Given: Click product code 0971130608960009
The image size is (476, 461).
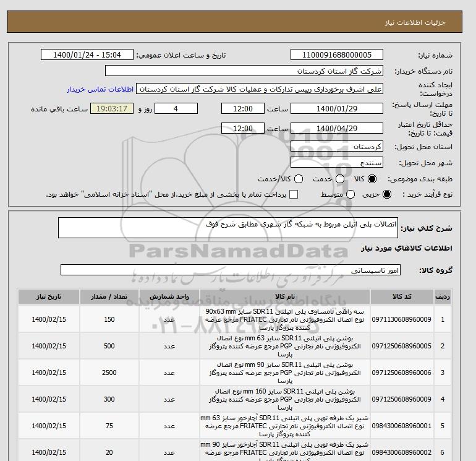Looking at the screenshot, I should (401, 319).
